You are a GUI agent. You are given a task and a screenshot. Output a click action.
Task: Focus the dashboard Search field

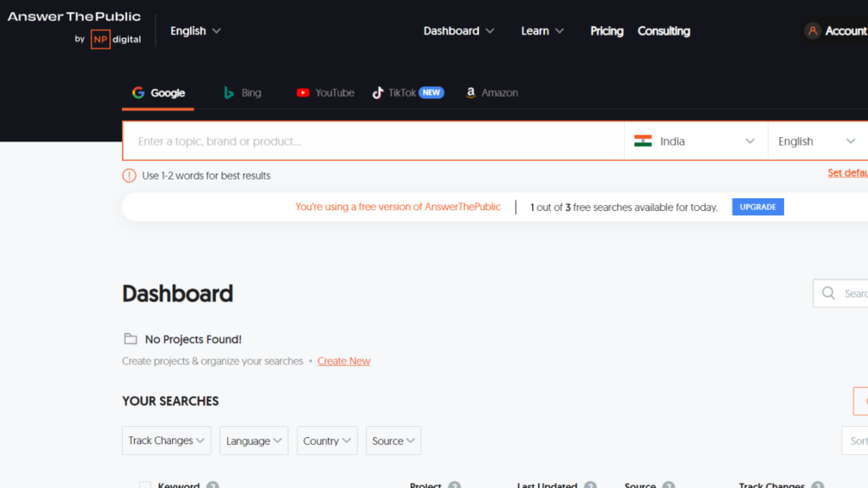840,293
